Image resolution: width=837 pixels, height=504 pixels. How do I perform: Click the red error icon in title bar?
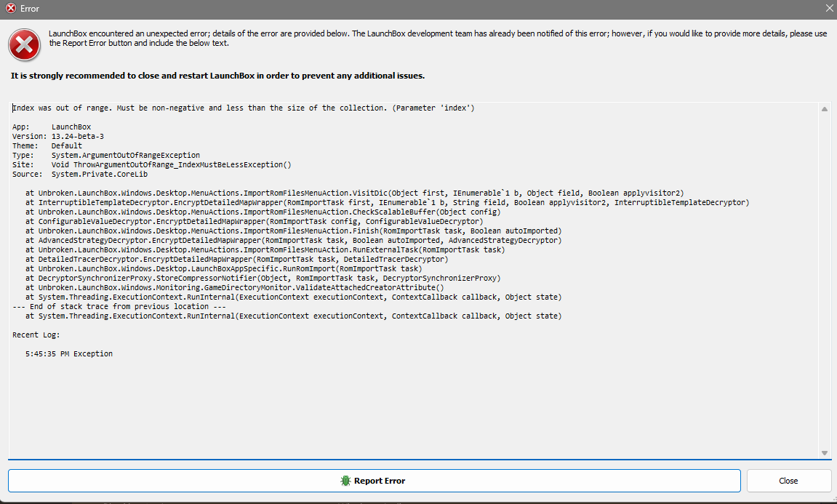coord(10,9)
